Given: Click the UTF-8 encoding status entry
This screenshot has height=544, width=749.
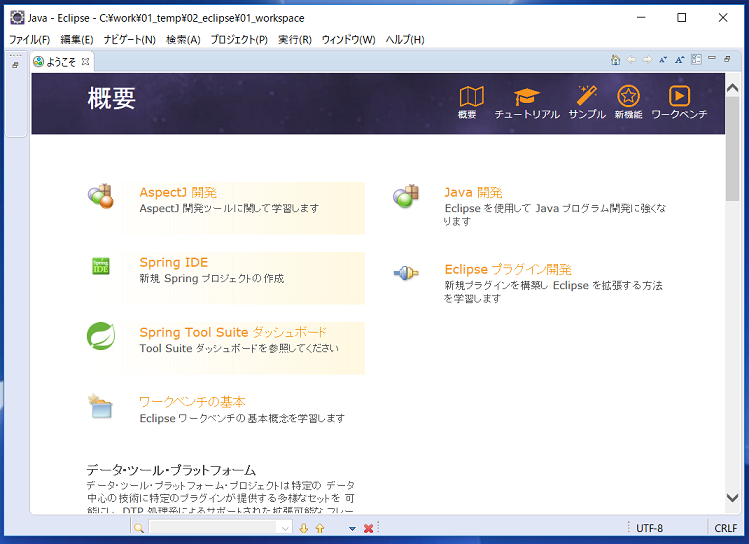Looking at the screenshot, I should [x=649, y=528].
